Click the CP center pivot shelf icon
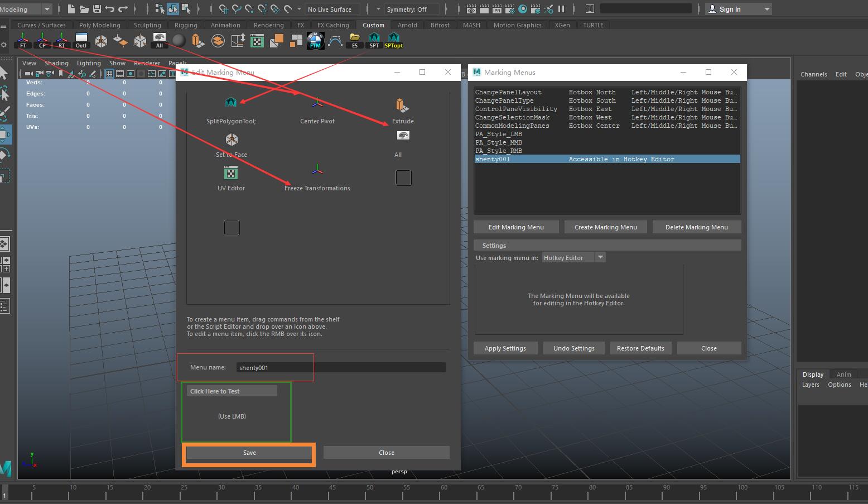The height and width of the screenshot is (504, 868). tap(42, 41)
